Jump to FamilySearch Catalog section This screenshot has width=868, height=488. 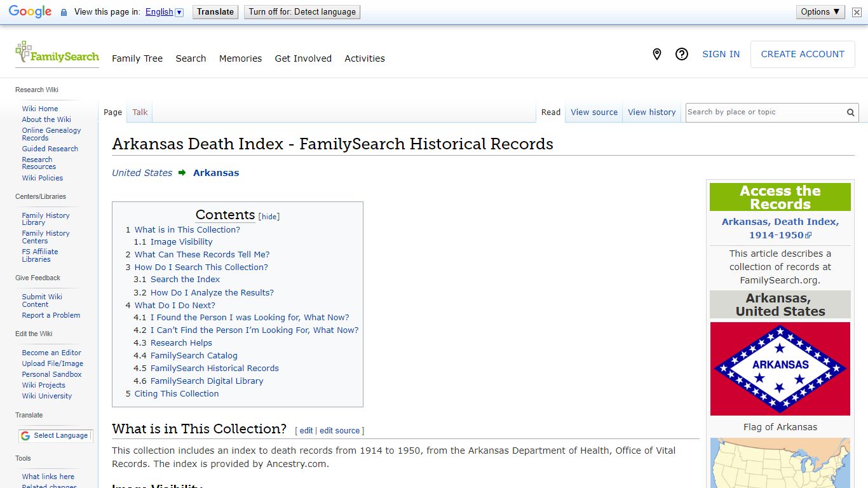[194, 356]
